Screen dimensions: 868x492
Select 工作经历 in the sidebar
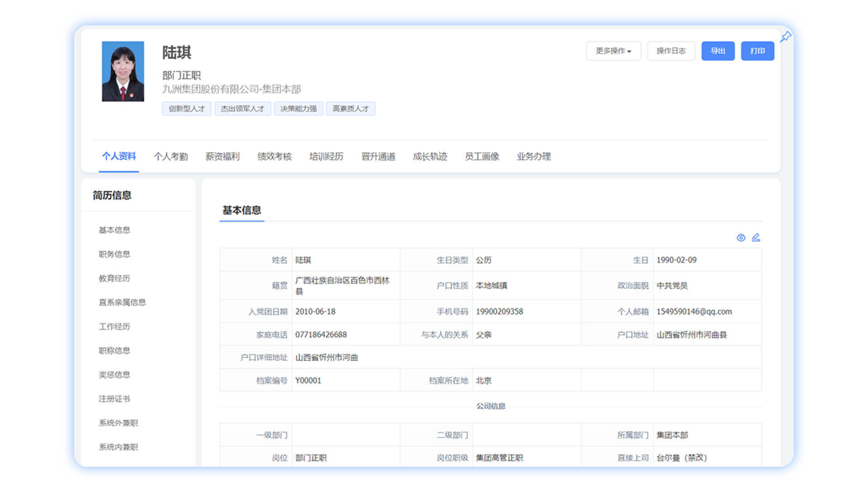point(114,327)
